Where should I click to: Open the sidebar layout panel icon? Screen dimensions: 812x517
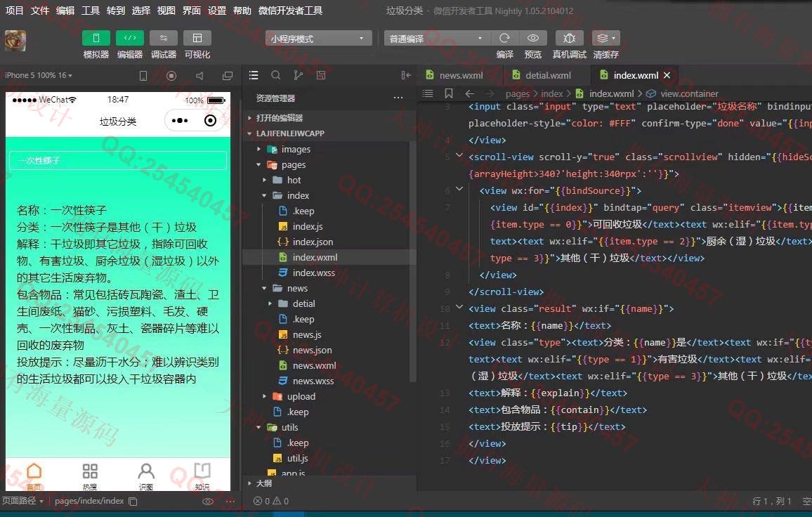(321, 76)
